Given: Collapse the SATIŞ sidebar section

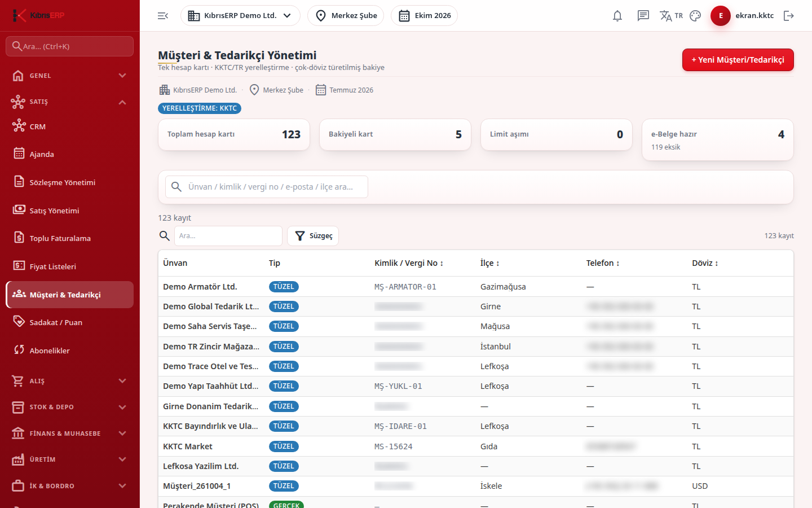Looking at the screenshot, I should (70, 102).
